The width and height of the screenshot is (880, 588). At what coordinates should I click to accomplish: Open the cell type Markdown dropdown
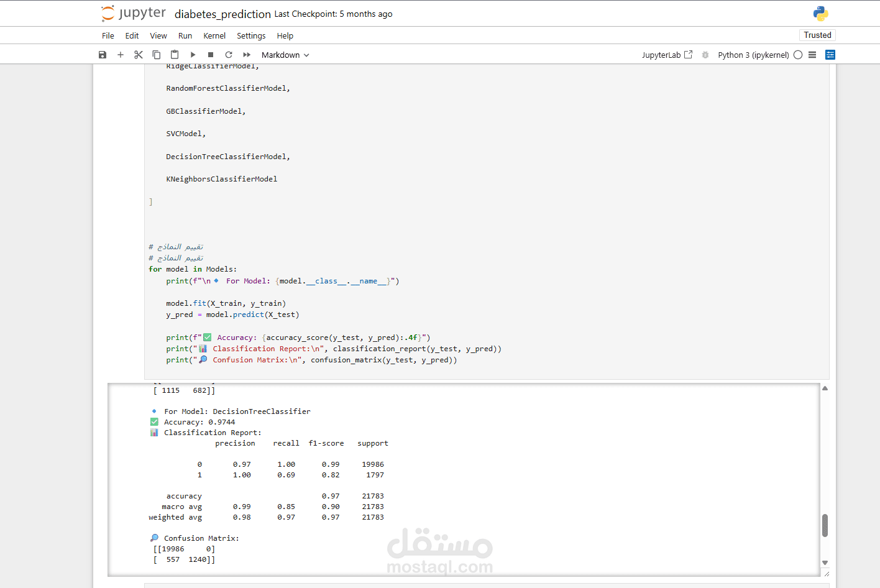(x=285, y=55)
